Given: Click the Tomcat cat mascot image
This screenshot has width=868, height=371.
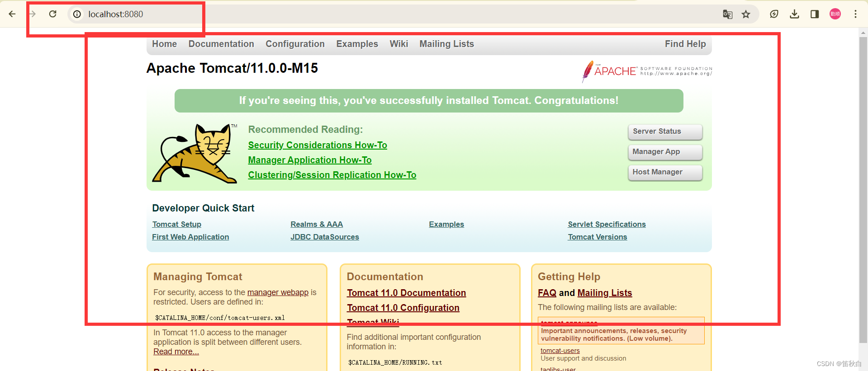Looking at the screenshot, I should (x=194, y=154).
